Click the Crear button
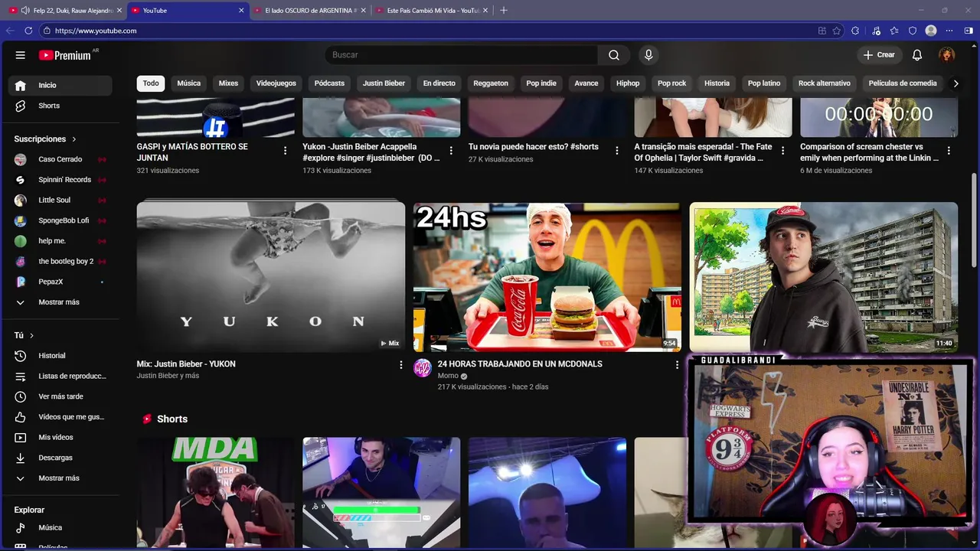This screenshot has height=551, width=980. tap(879, 55)
